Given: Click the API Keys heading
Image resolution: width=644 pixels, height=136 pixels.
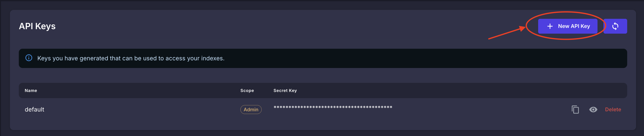Looking at the screenshot, I should (37, 26).
